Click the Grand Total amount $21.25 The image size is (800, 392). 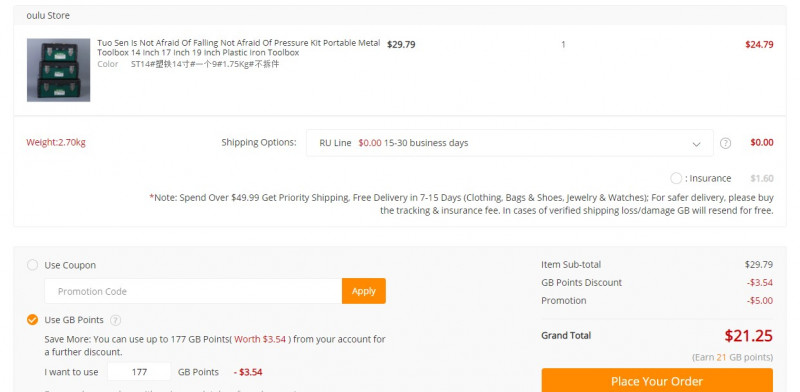(748, 335)
